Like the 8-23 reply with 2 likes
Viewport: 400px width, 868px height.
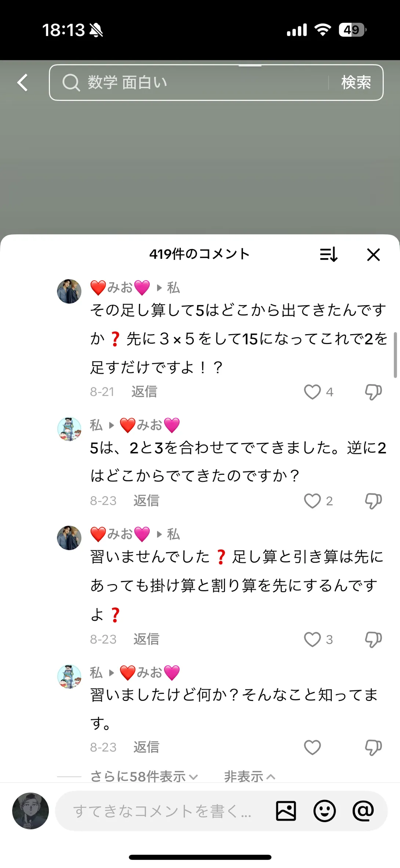coord(312,501)
